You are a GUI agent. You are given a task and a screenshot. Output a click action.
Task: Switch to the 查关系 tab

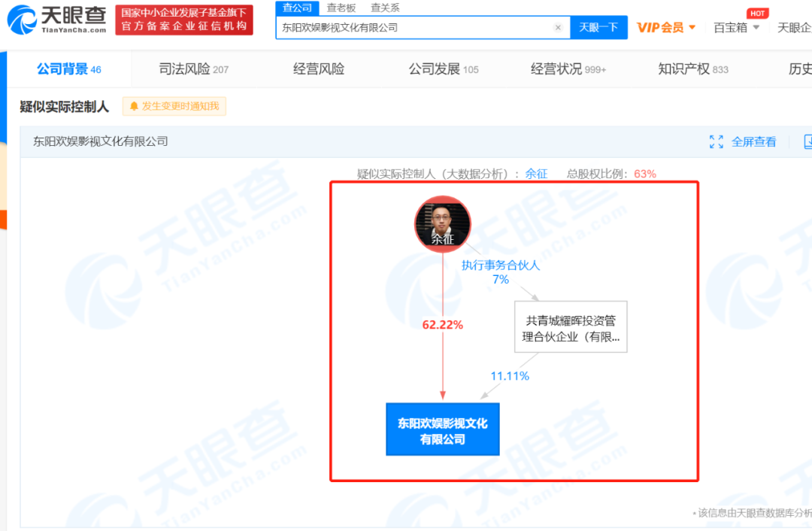[x=386, y=8]
